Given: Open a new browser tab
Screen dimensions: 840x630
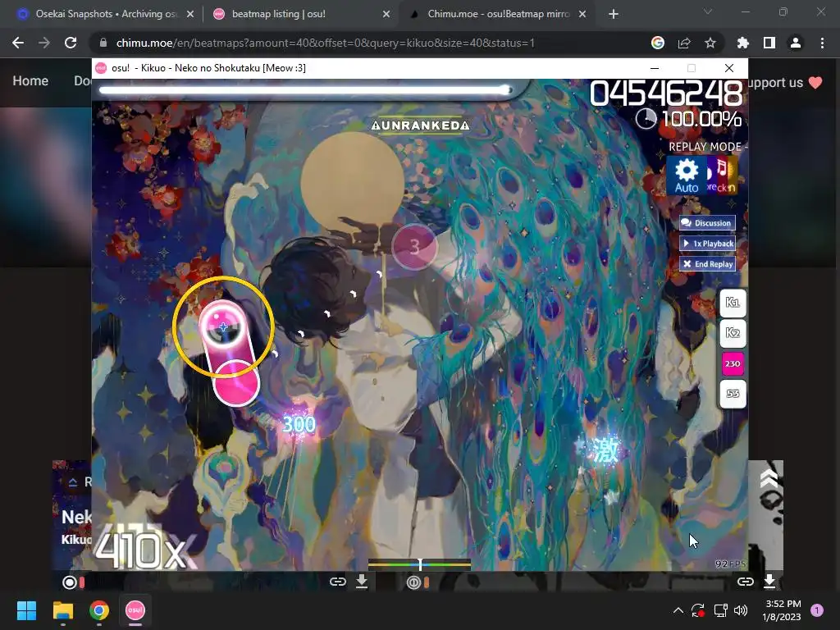Looking at the screenshot, I should (x=614, y=15).
